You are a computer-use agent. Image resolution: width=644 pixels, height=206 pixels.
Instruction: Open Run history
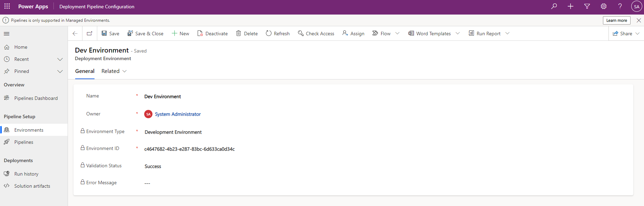[34, 174]
